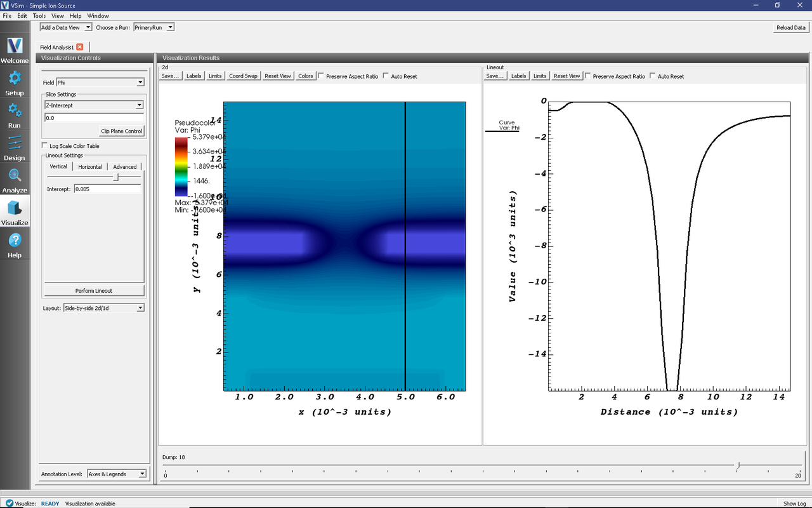Select the Visualize cube icon

click(15, 208)
